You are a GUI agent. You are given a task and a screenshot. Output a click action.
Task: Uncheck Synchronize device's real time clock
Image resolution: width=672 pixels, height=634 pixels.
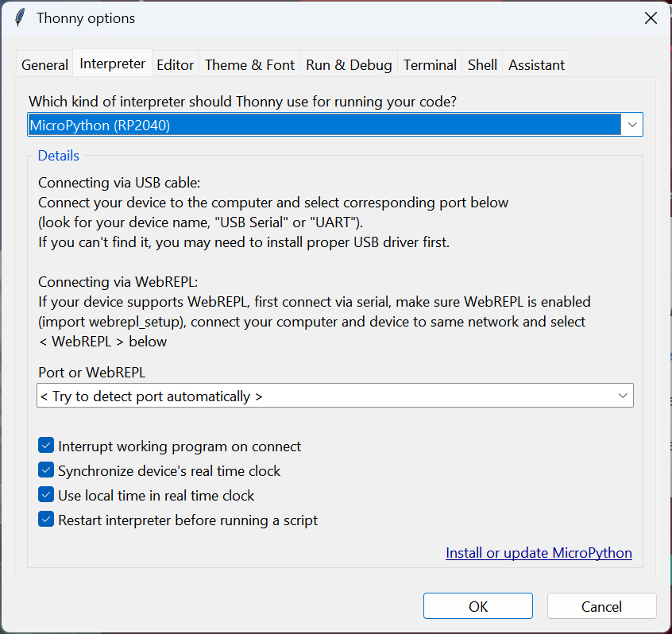46,471
